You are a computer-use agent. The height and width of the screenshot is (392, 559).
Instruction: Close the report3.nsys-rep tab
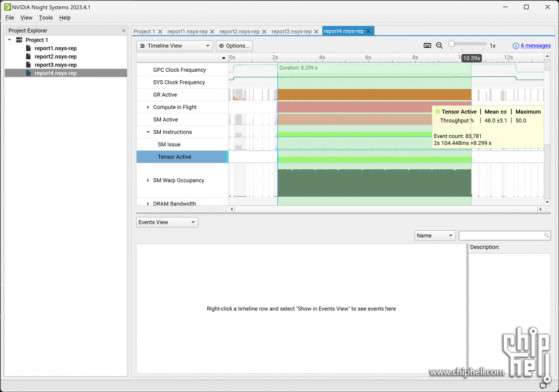(316, 31)
